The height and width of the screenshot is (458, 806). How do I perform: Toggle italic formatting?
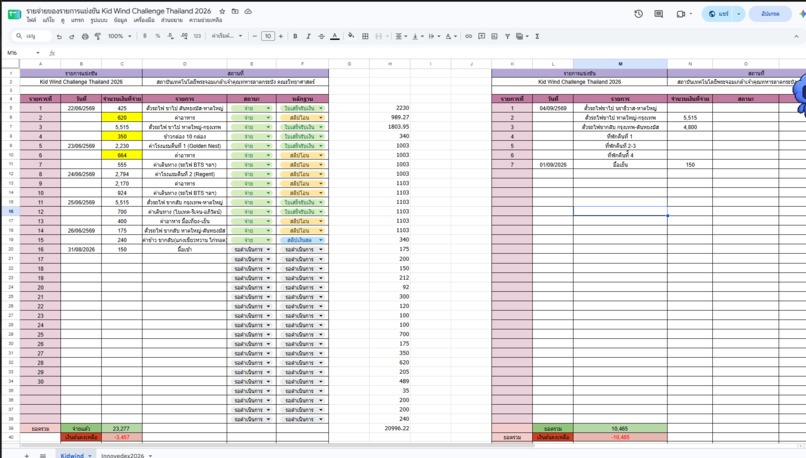(x=308, y=36)
